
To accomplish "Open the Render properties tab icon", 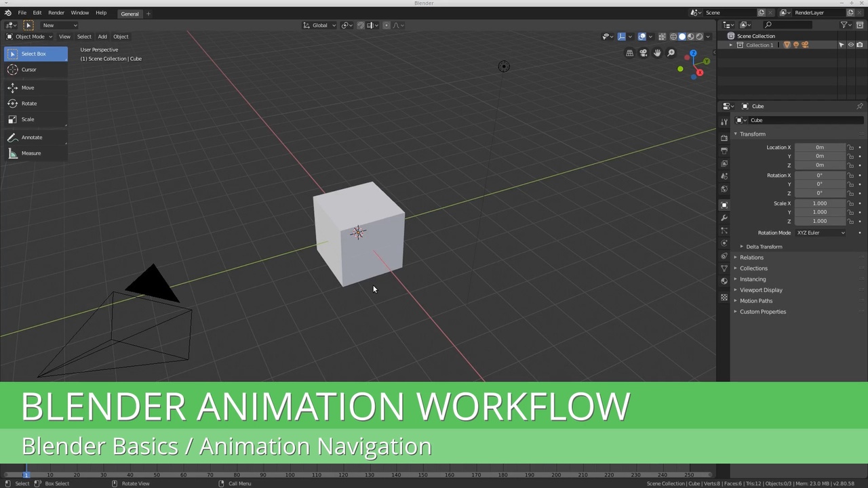I will click(x=724, y=138).
